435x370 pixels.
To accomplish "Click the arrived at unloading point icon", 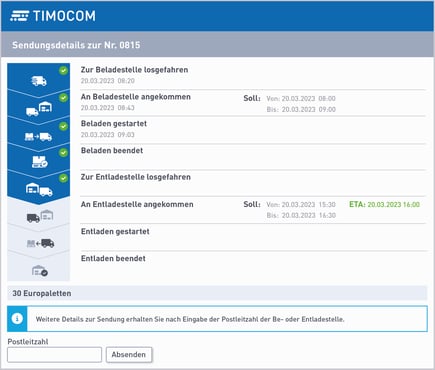I will pyautogui.click(x=40, y=216).
